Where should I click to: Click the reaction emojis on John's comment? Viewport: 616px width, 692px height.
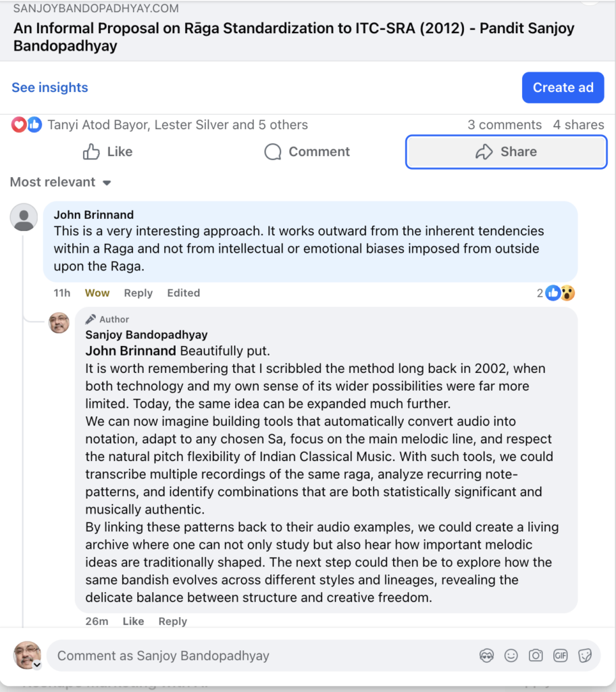pos(561,293)
